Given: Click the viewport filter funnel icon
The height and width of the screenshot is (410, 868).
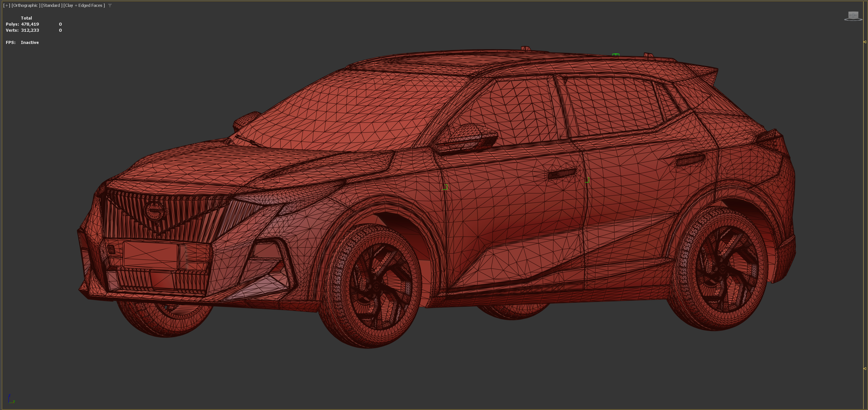Looking at the screenshot, I should (110, 5).
